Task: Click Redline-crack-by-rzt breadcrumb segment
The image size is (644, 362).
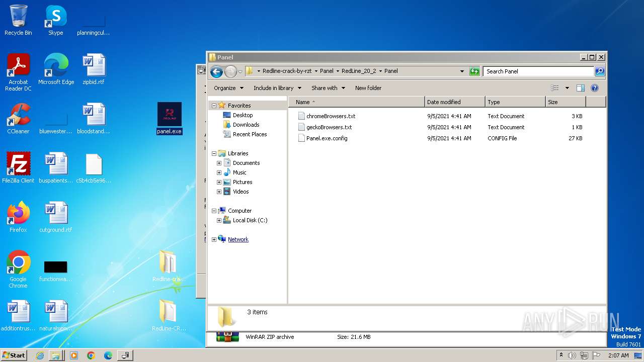Action: [x=287, y=71]
